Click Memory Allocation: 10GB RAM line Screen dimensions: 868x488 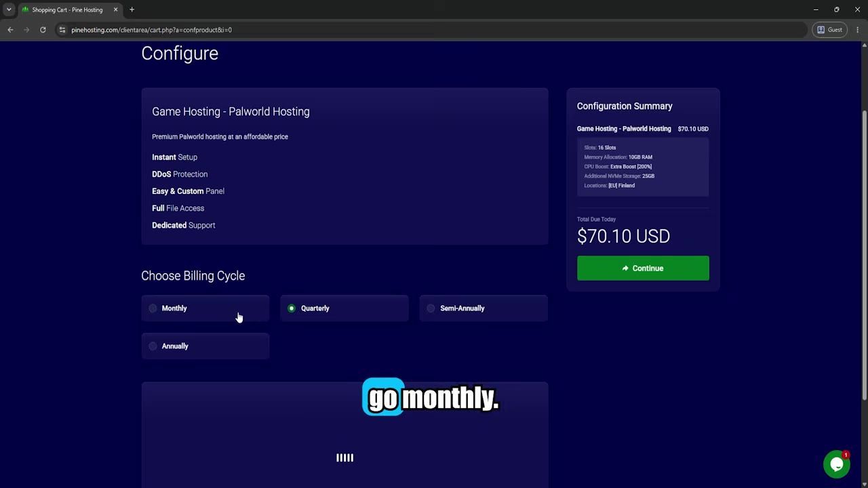click(x=618, y=157)
